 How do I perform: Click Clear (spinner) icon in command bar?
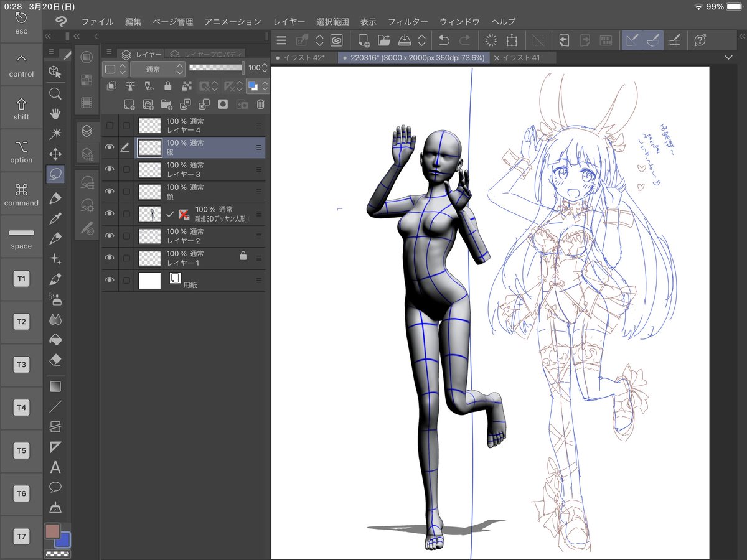point(491,40)
